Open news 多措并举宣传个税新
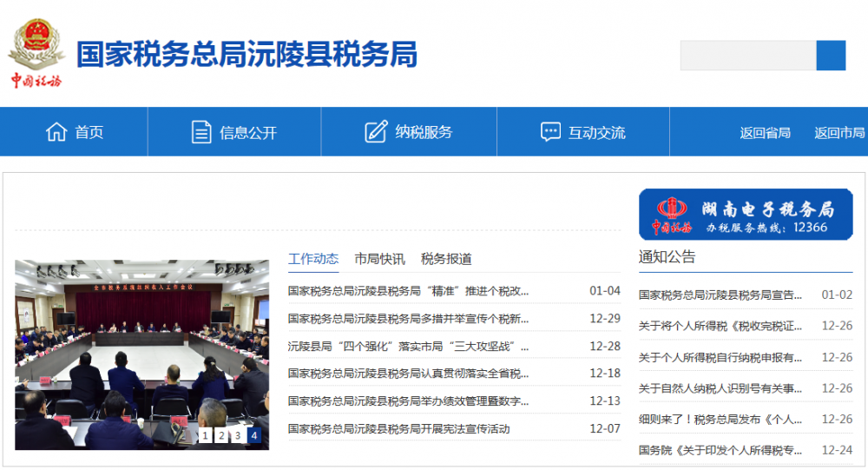This screenshot has height=470, width=868. point(408,319)
